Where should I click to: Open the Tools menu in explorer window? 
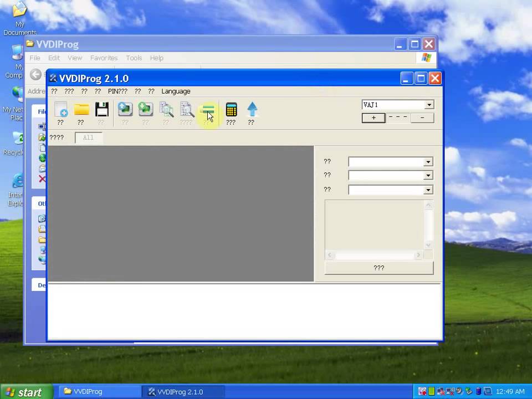pyautogui.click(x=134, y=58)
